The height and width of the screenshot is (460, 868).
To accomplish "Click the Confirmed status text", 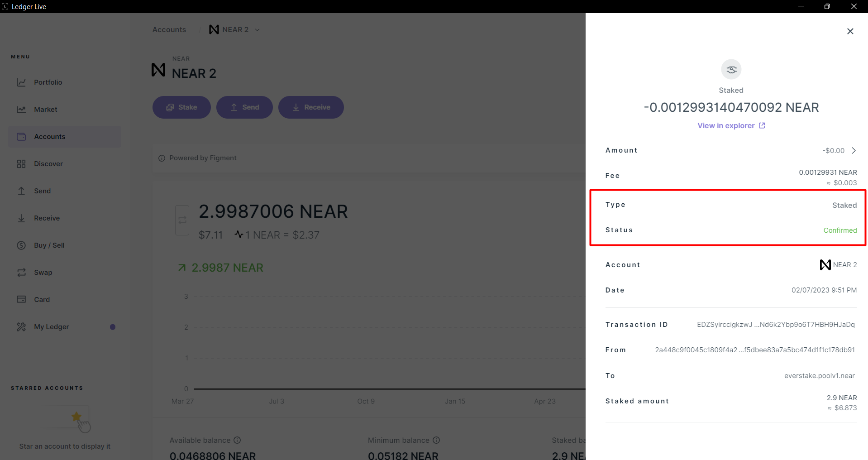I will point(840,230).
